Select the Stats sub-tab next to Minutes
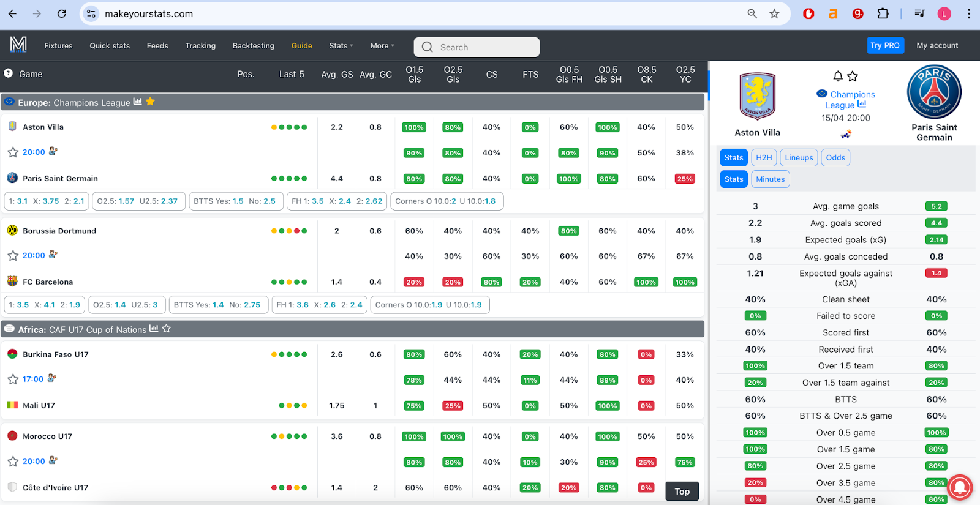The image size is (980, 505). click(734, 179)
